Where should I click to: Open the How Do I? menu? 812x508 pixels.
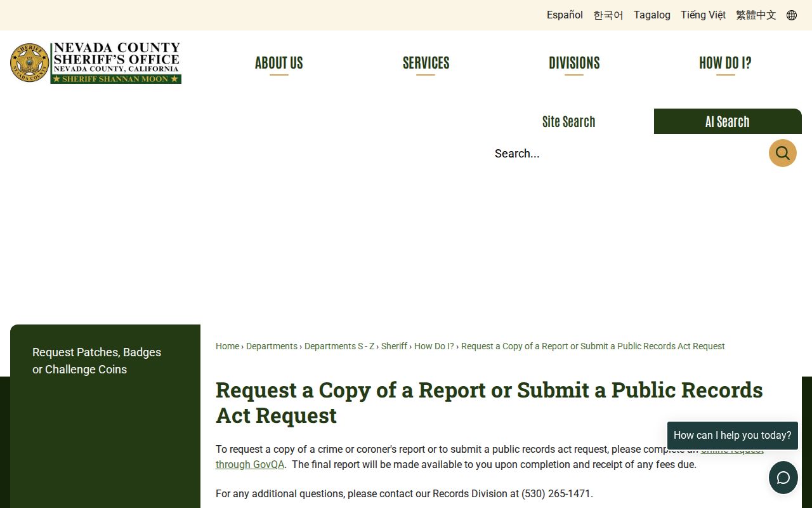pyautogui.click(x=725, y=63)
